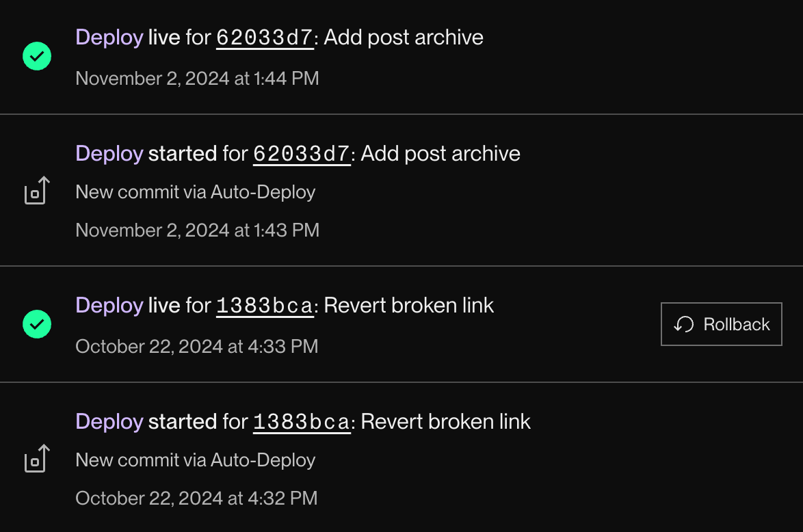Screen dimensions: 803x532
Task: Click the success checkmark beside the 1383bca live deploy
Action: pos(36,324)
